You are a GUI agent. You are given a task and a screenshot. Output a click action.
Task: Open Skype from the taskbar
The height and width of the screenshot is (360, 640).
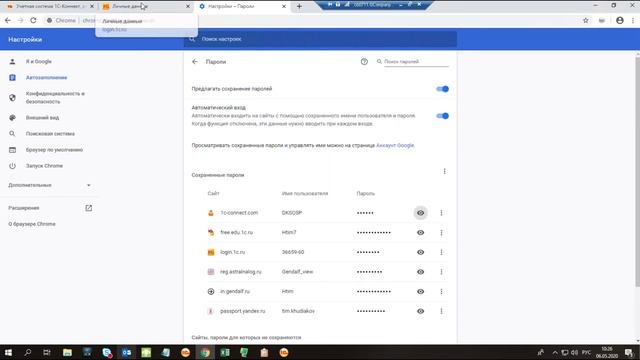[x=107, y=353]
